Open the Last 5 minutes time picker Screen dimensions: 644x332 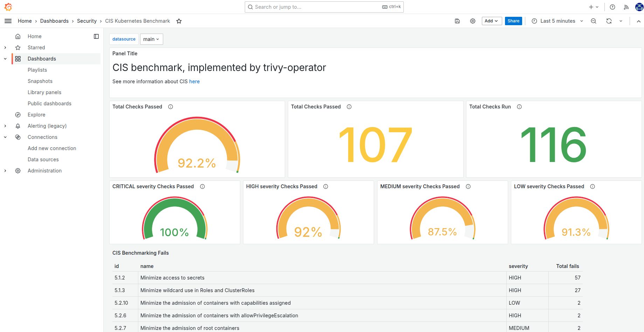558,21
